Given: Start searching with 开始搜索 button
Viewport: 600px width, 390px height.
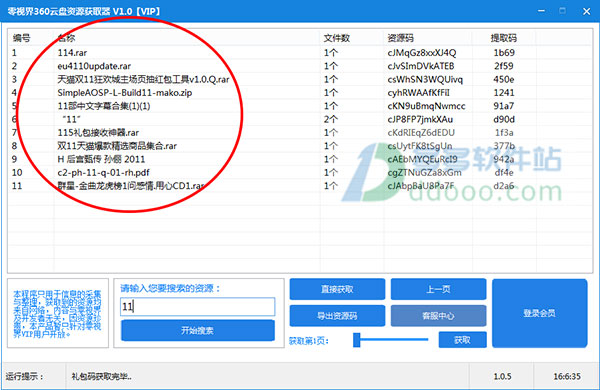Looking at the screenshot, I should point(197,330).
